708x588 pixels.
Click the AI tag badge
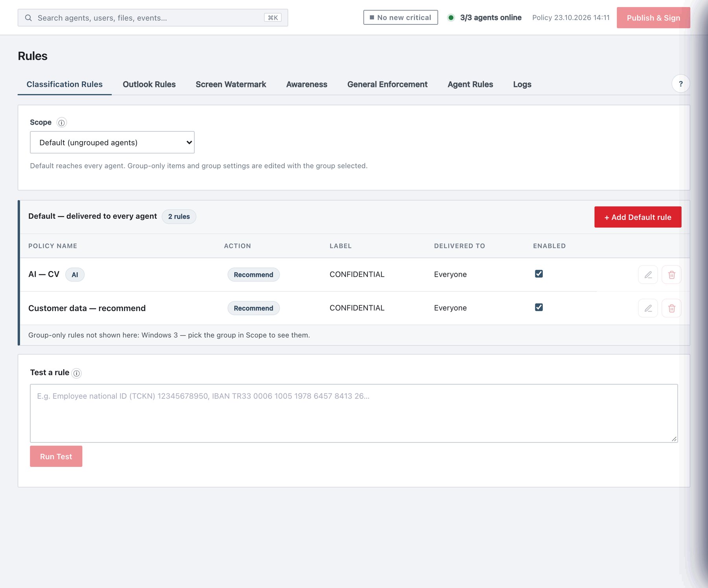point(75,275)
